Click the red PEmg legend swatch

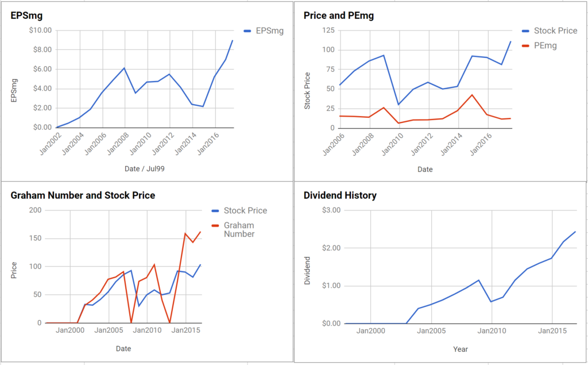point(526,46)
